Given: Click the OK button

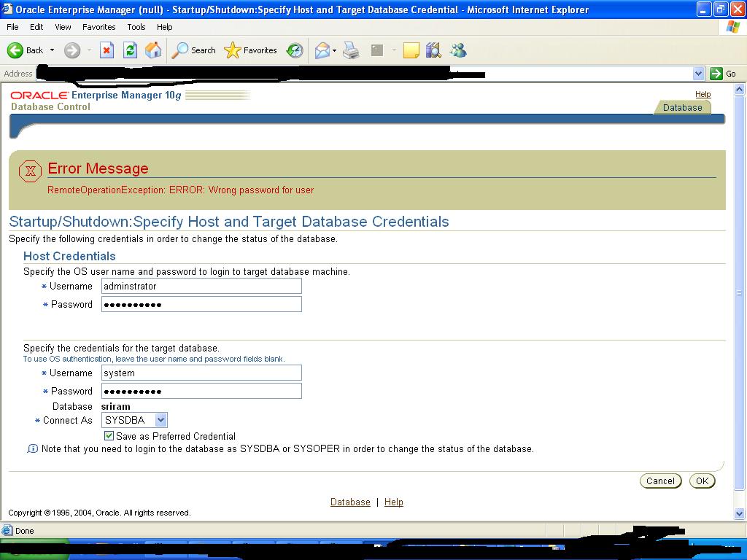Looking at the screenshot, I should pyautogui.click(x=702, y=481).
